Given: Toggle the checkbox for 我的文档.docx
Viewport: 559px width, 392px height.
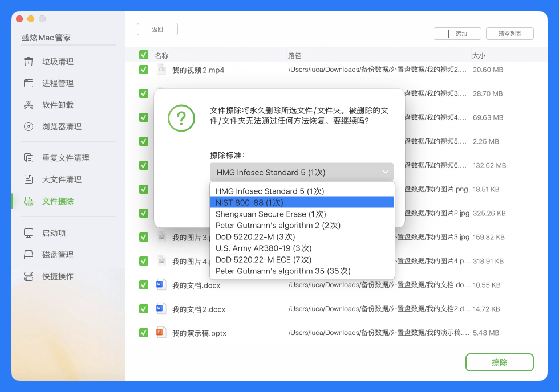Looking at the screenshot, I should (x=143, y=285).
